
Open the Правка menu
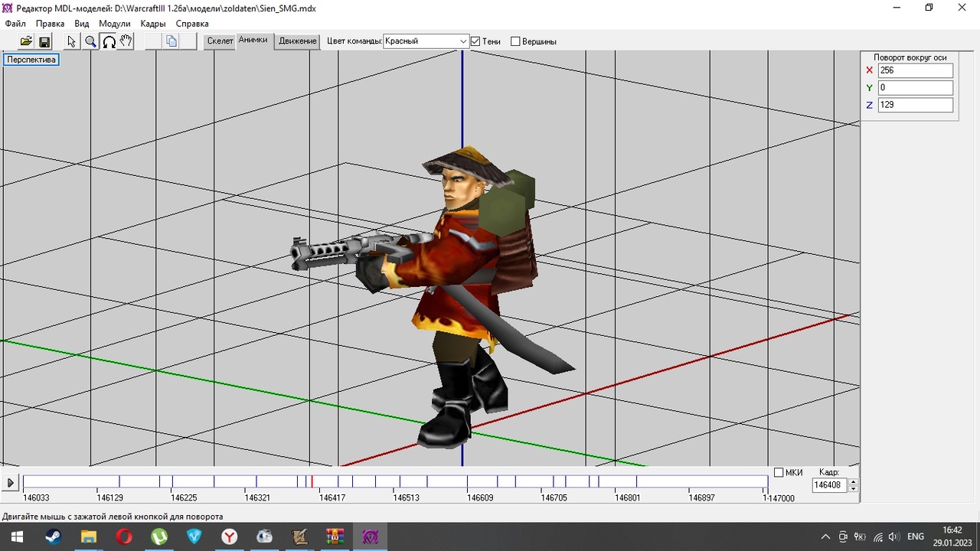[x=50, y=24]
